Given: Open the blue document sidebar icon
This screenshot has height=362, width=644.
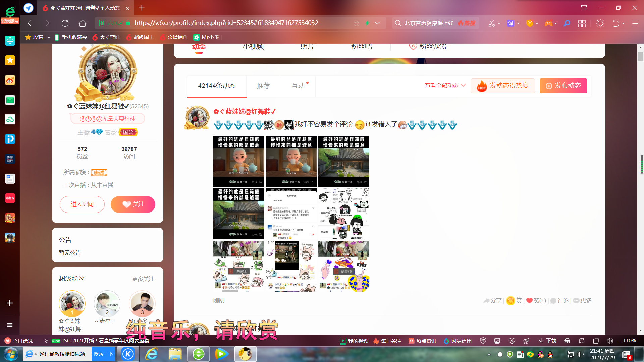Looking at the screenshot, I should coord(10,179).
